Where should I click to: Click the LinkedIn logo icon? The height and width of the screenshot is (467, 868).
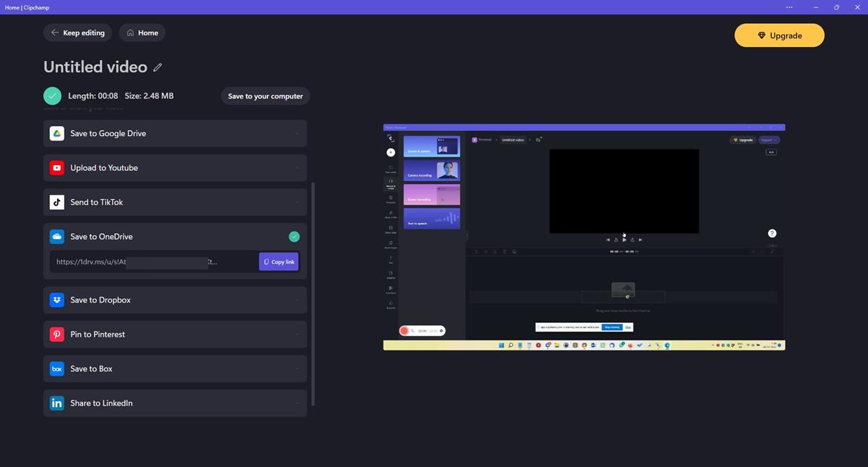click(56, 403)
